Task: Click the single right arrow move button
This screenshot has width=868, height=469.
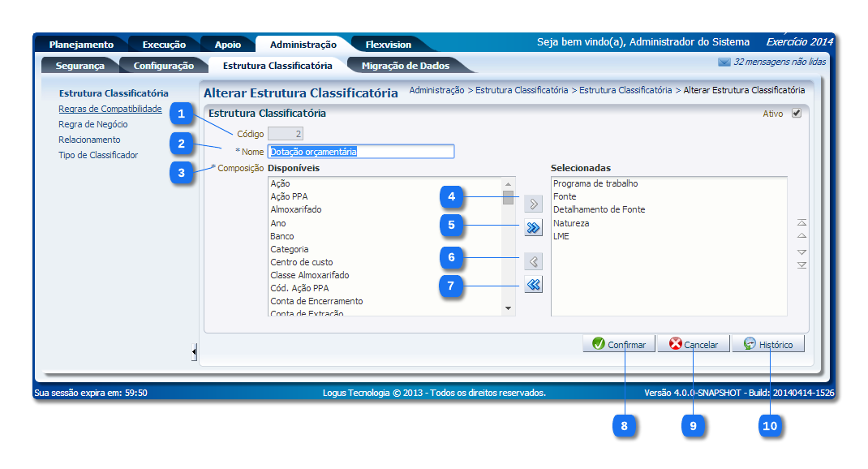Action: (x=533, y=204)
